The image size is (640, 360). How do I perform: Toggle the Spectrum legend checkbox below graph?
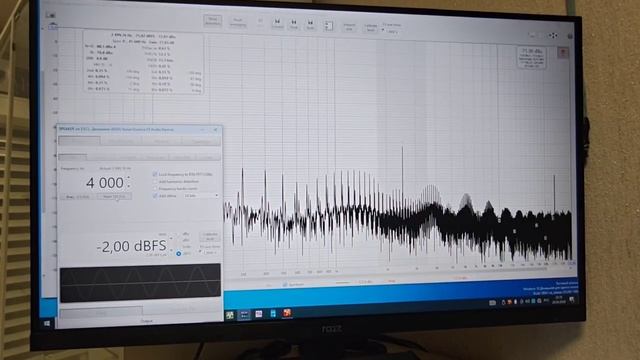pyautogui.click(x=285, y=284)
